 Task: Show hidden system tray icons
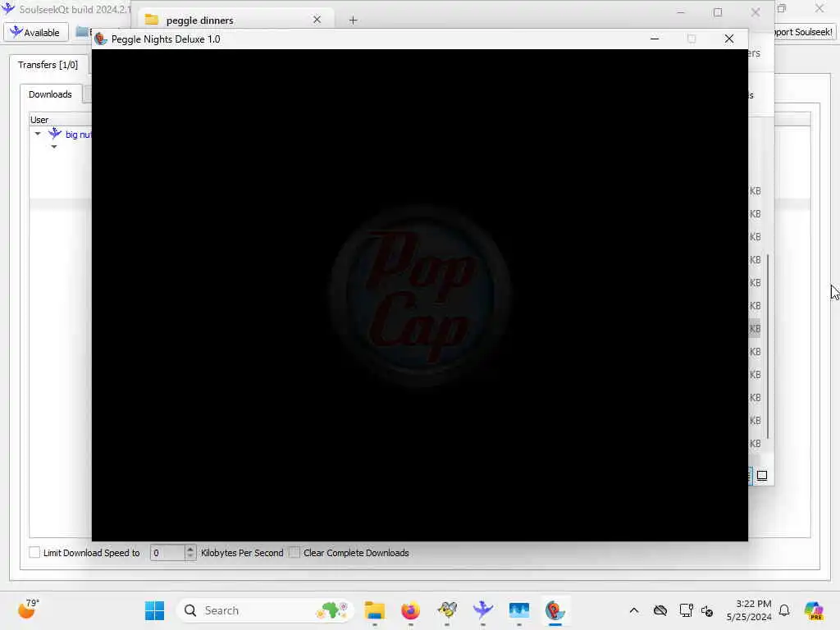pos(634,610)
